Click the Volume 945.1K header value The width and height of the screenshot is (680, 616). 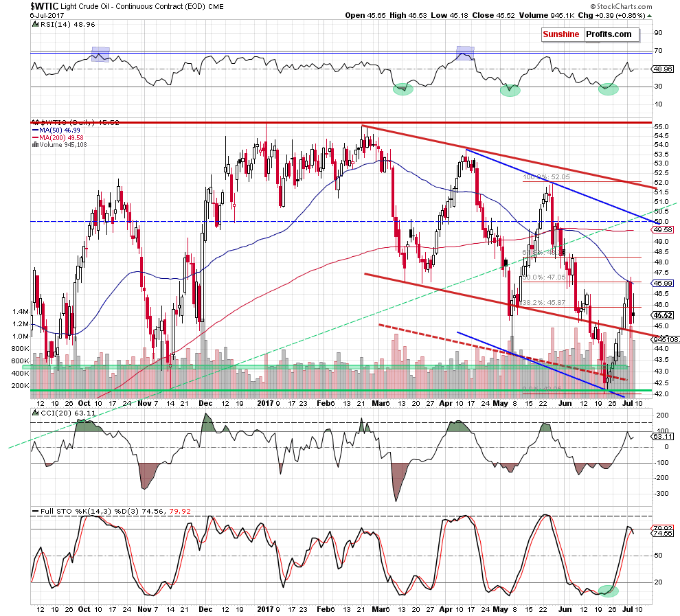547,15
